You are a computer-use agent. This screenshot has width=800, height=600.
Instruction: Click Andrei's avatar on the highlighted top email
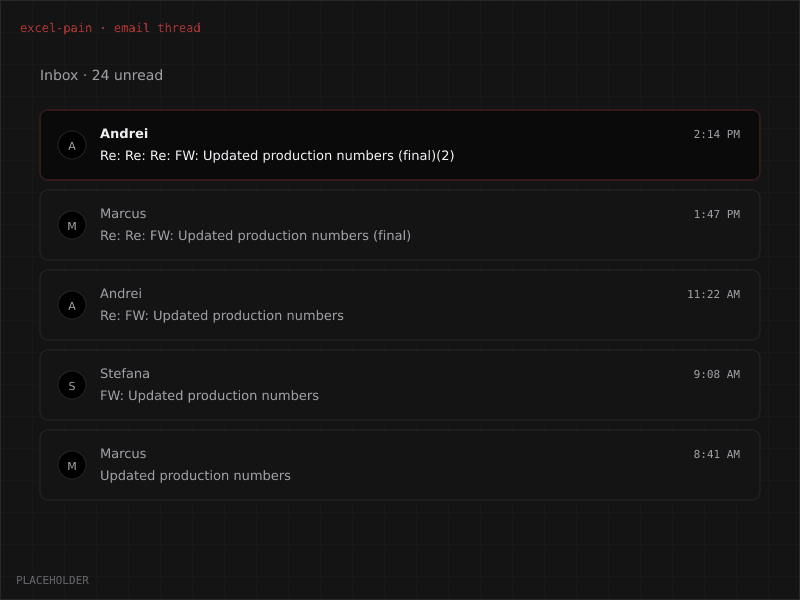[72, 145]
